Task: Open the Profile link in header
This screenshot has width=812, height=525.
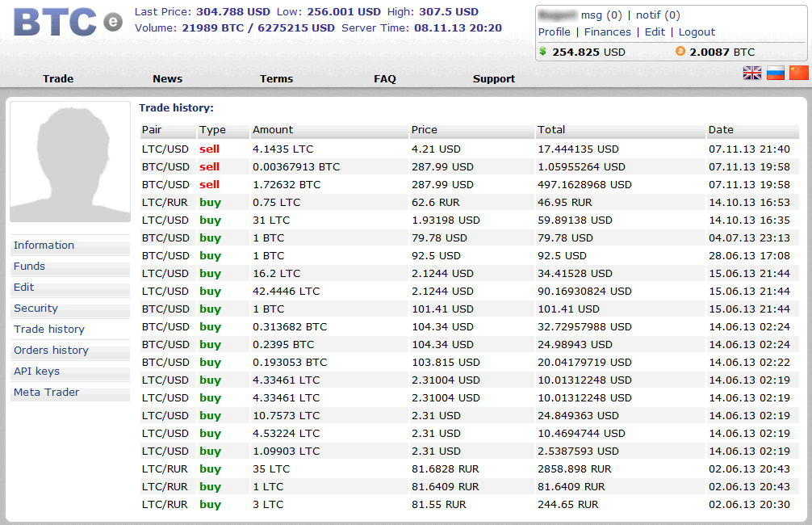Action: pyautogui.click(x=555, y=31)
